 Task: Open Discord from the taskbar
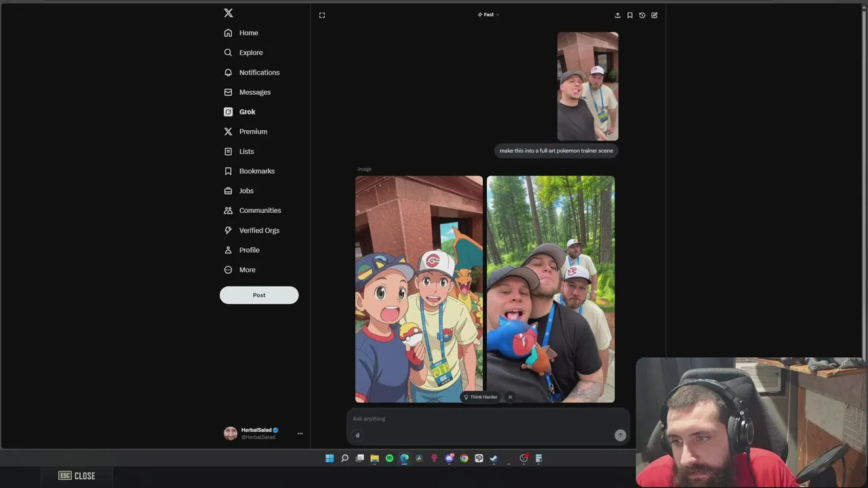(x=449, y=458)
